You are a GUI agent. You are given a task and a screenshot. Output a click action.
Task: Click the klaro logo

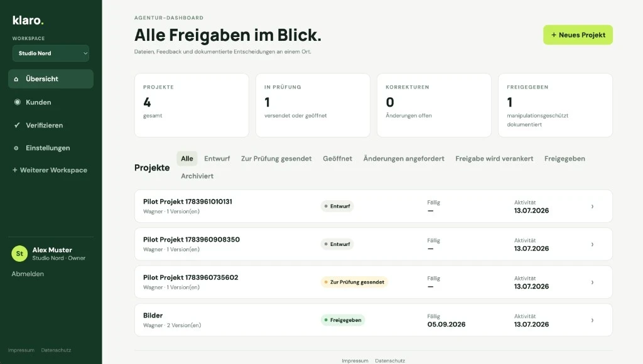point(28,20)
